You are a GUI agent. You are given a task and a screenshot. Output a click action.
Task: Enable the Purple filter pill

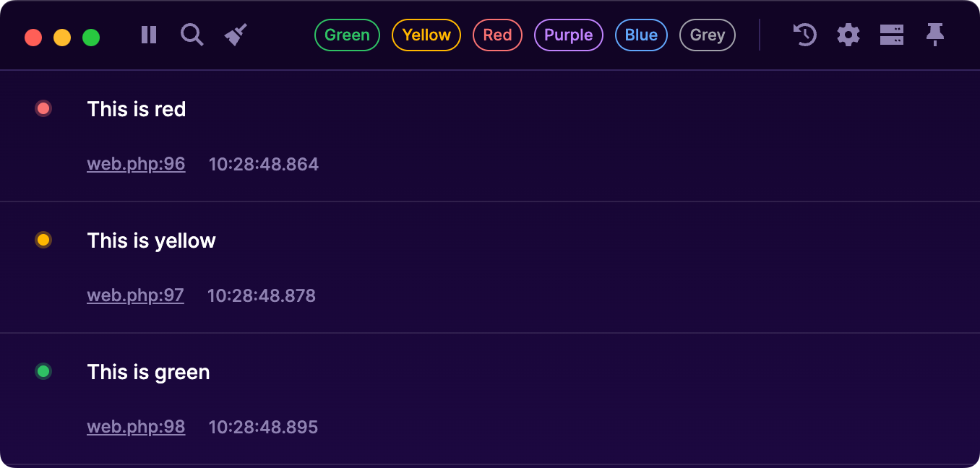(x=569, y=35)
